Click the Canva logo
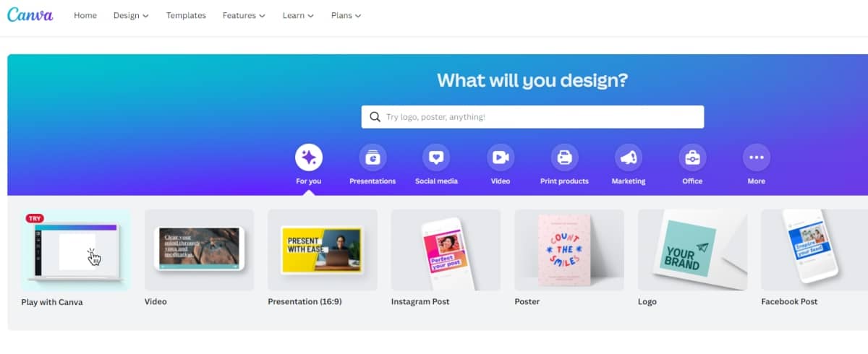 [30, 14]
